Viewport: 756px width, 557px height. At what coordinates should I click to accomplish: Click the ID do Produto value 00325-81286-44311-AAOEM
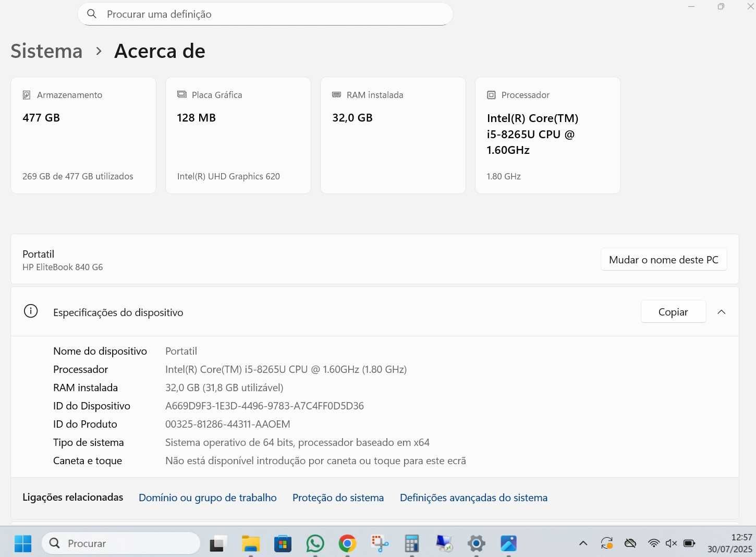click(x=228, y=424)
